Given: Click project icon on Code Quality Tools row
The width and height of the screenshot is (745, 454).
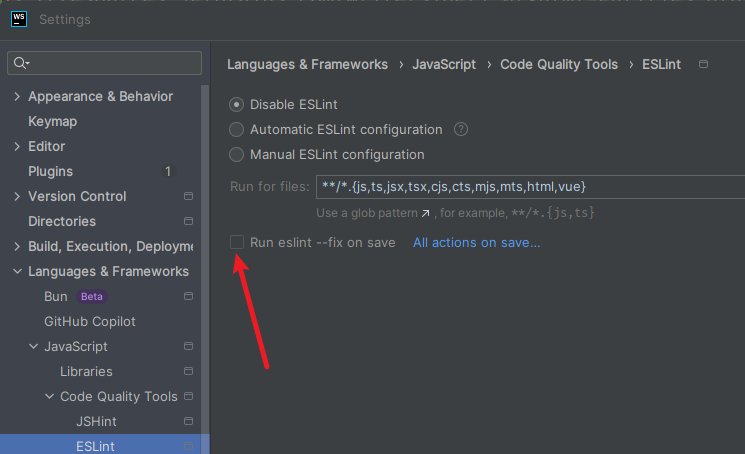Looking at the screenshot, I should 188,396.
